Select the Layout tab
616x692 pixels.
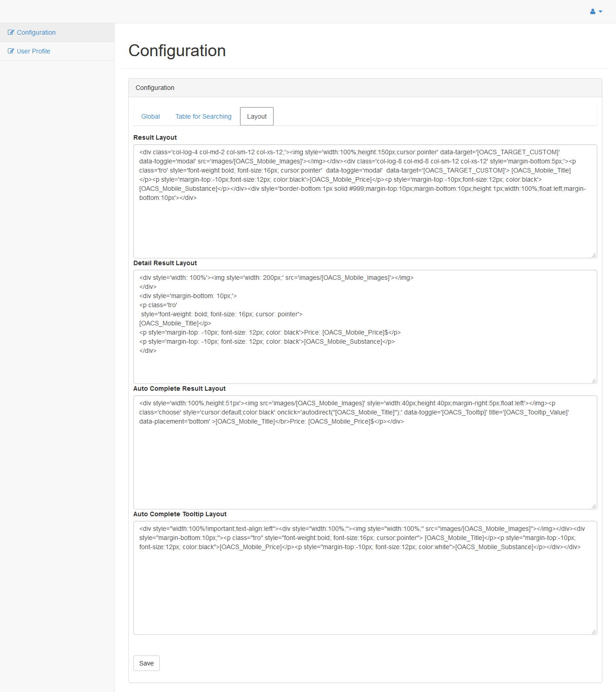[257, 116]
